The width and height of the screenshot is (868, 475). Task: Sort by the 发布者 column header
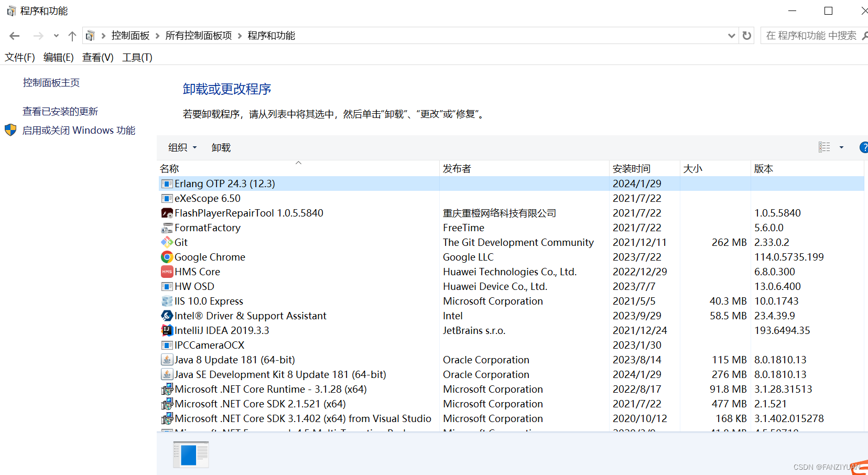coord(524,168)
